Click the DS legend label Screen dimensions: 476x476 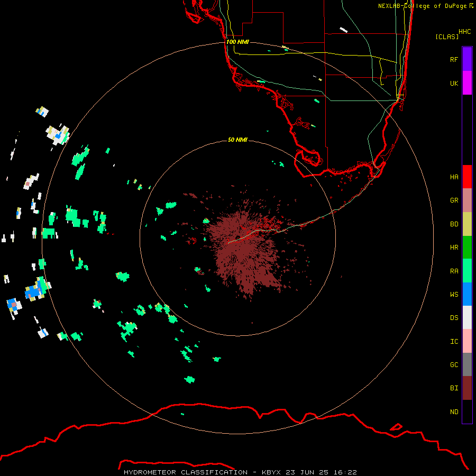point(454,318)
